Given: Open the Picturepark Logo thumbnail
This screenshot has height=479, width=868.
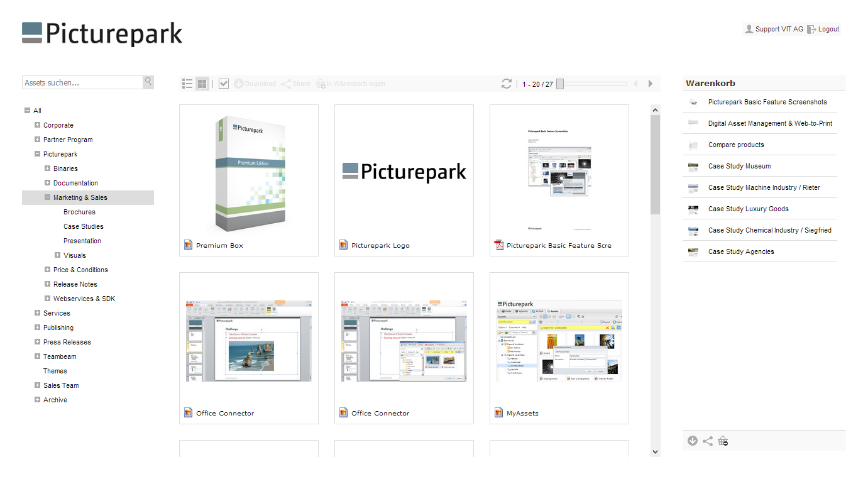Looking at the screenshot, I should 404,171.
